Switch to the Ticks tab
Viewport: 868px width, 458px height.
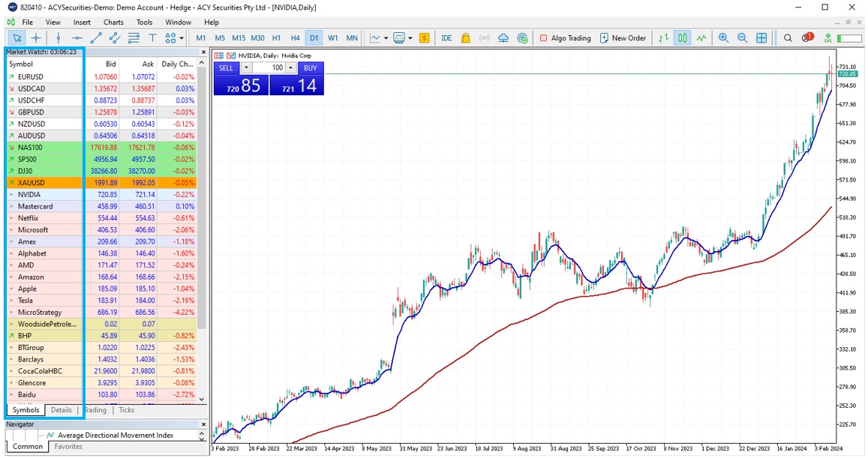126,410
